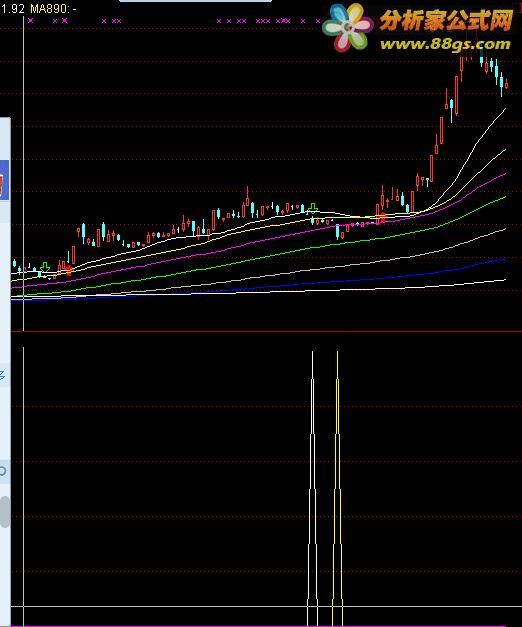Image resolution: width=522 pixels, height=627 pixels.
Task: Click the first green down-arrow signal
Action: pyautogui.click(x=45, y=267)
